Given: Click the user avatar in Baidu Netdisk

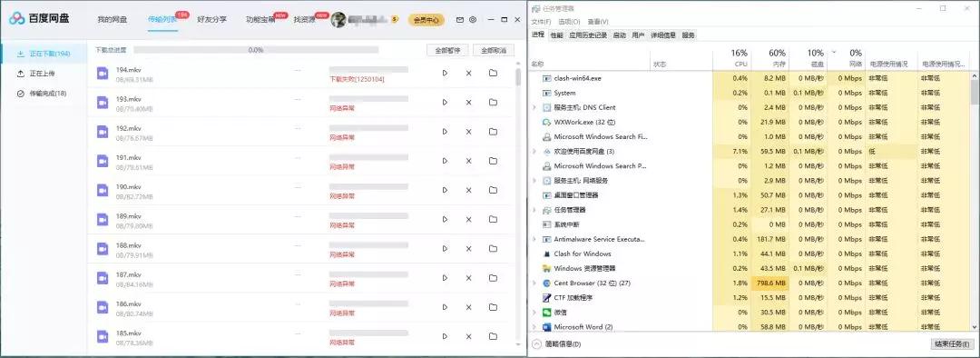Looking at the screenshot, I should (338, 20).
